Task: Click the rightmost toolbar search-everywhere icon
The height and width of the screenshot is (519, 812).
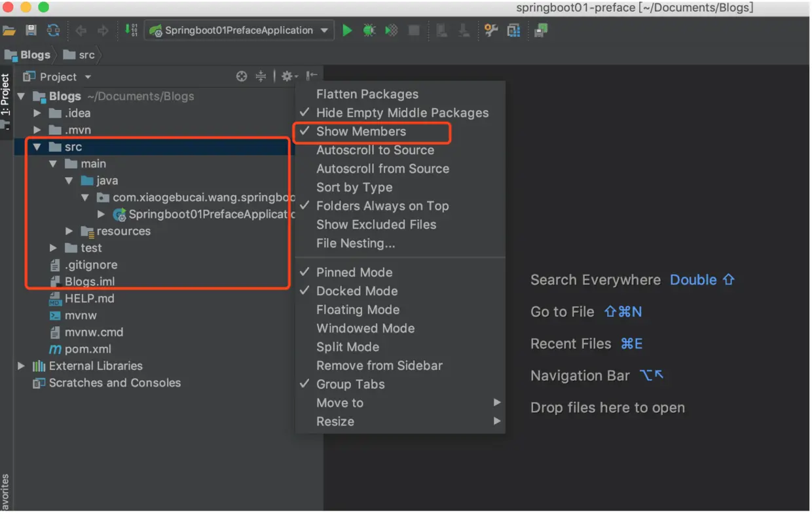Action: tap(541, 30)
